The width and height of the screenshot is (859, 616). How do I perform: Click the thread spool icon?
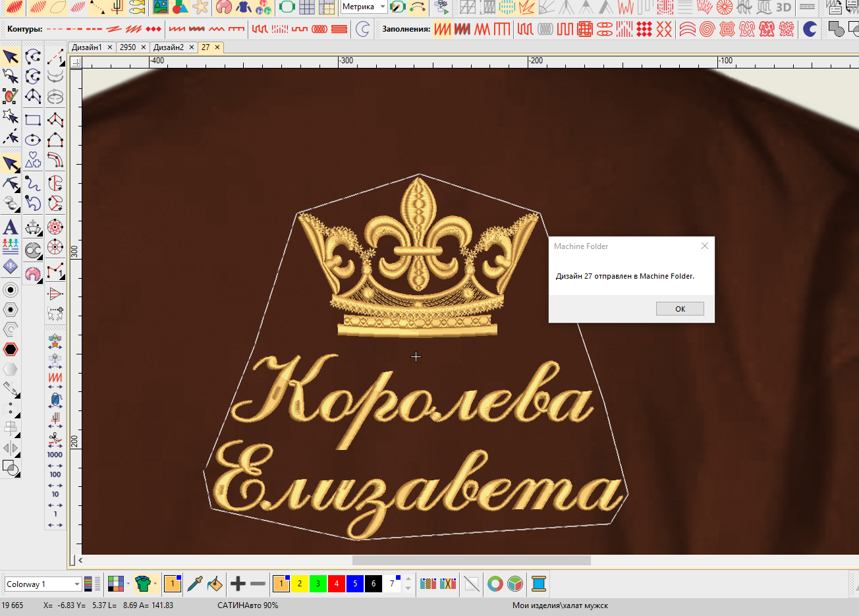[538, 584]
